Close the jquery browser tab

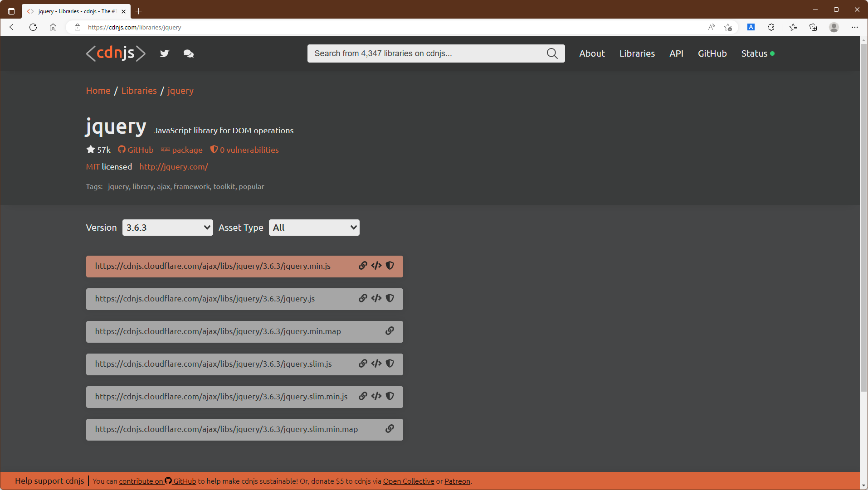click(123, 11)
